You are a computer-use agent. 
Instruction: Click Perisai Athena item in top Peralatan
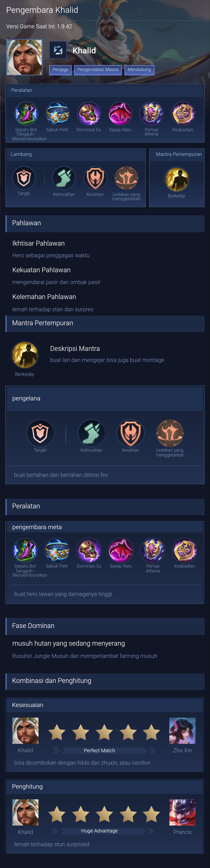click(151, 114)
